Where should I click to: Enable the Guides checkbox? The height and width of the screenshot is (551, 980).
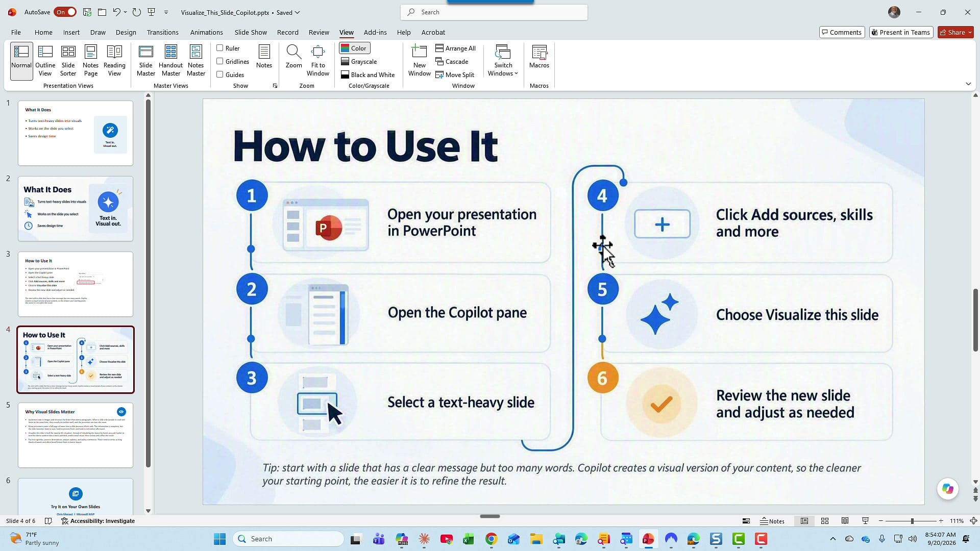pyautogui.click(x=220, y=74)
